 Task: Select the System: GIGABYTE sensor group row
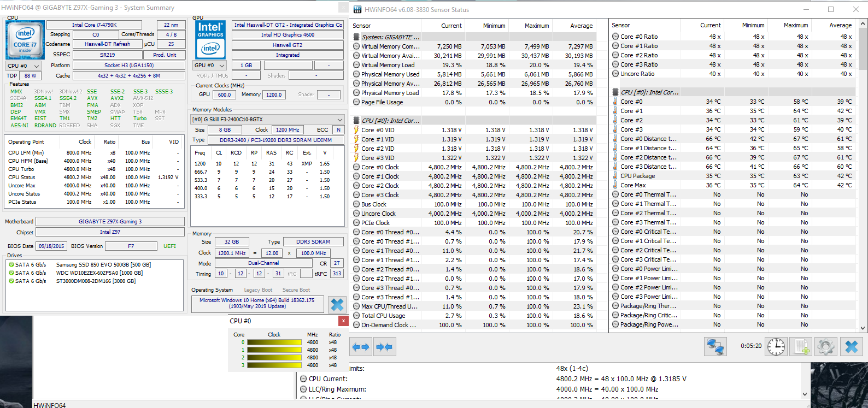point(473,37)
